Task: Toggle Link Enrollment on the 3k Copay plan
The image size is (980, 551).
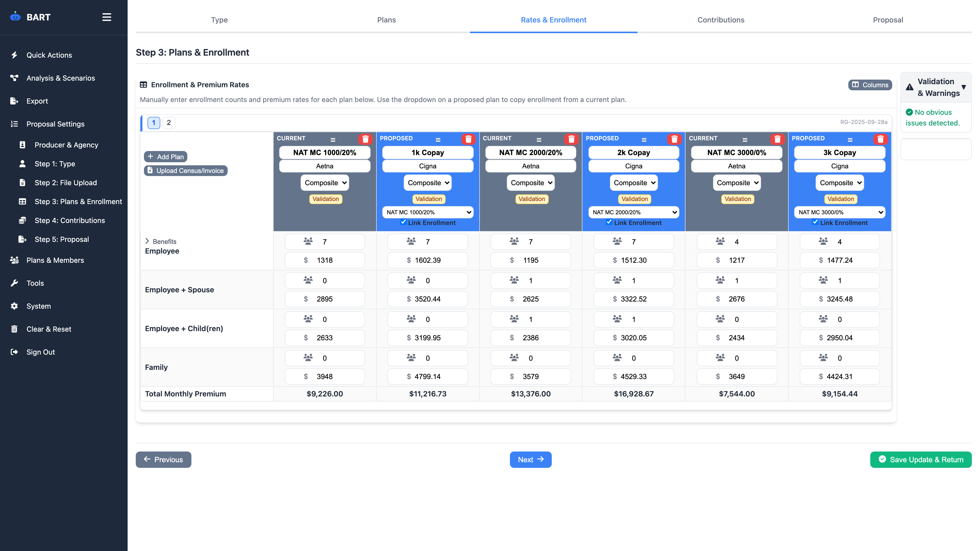Action: [815, 222]
